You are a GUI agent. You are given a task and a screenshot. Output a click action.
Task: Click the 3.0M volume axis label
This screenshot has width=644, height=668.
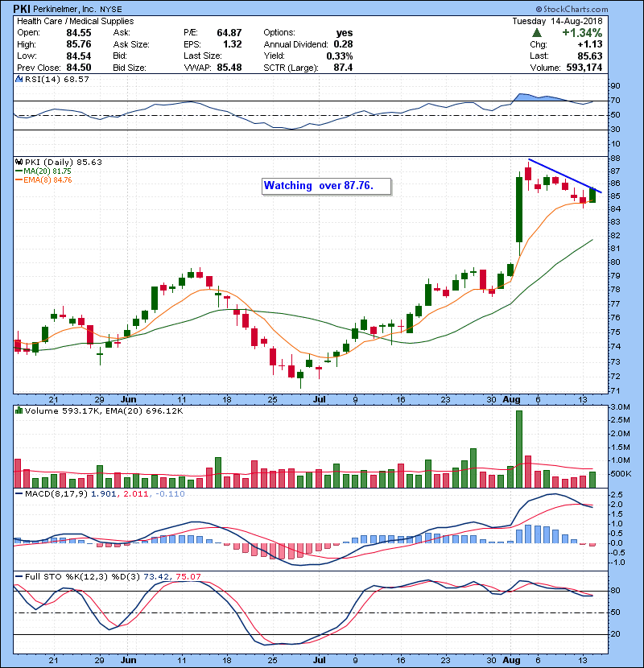click(620, 407)
